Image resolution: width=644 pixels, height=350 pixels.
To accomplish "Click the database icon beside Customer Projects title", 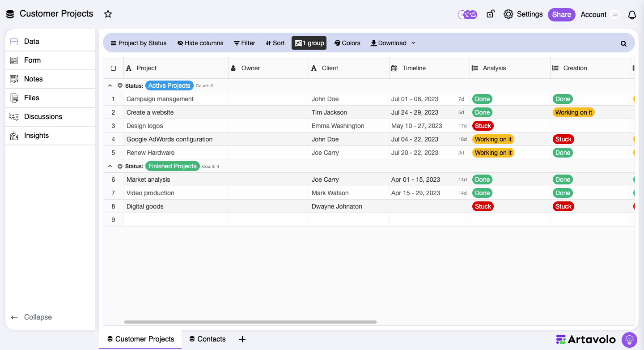I will 10,14.
